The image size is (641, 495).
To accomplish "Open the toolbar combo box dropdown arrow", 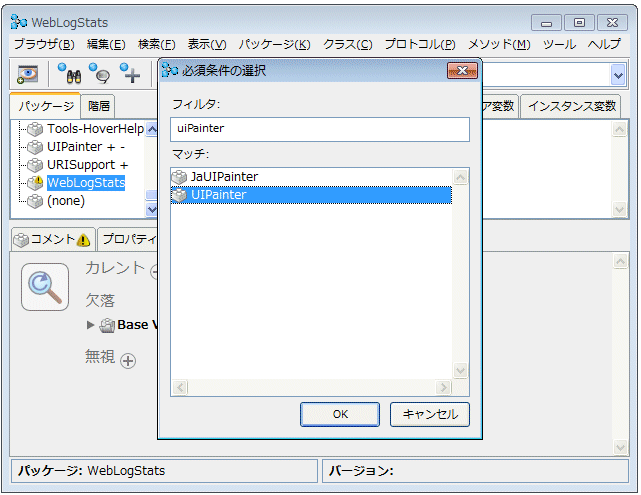I will tap(617, 75).
